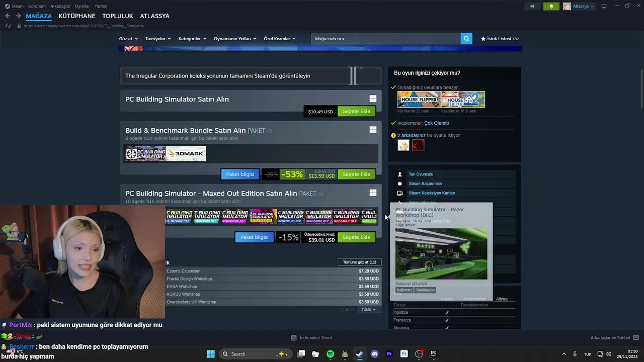This screenshot has height=362, width=644.
Task: Expand the Kategoriler dropdown
Action: point(192,39)
